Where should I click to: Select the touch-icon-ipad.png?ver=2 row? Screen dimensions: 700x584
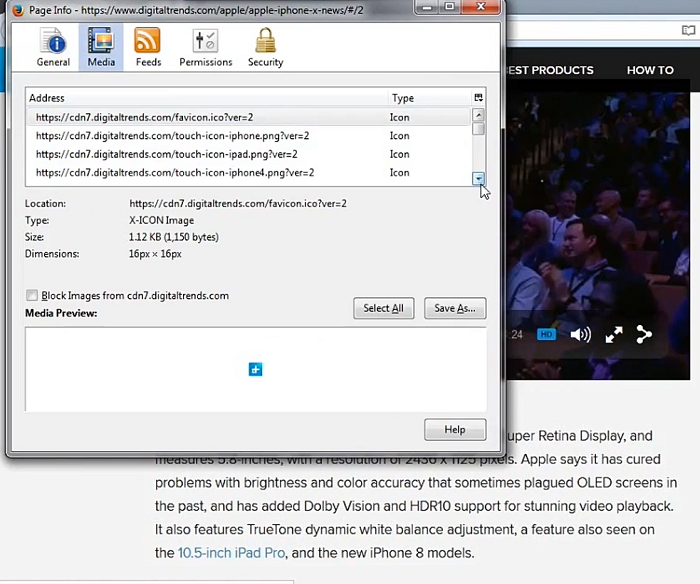(x=248, y=154)
